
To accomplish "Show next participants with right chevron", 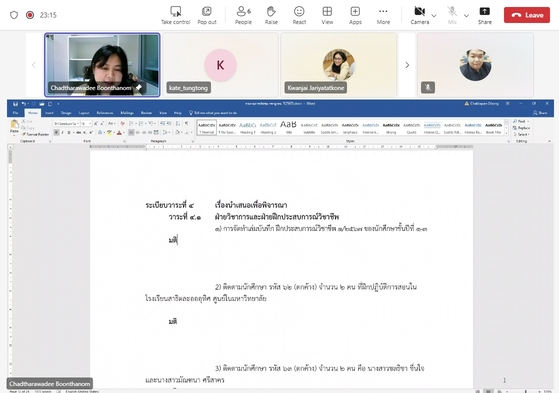I will coord(407,65).
